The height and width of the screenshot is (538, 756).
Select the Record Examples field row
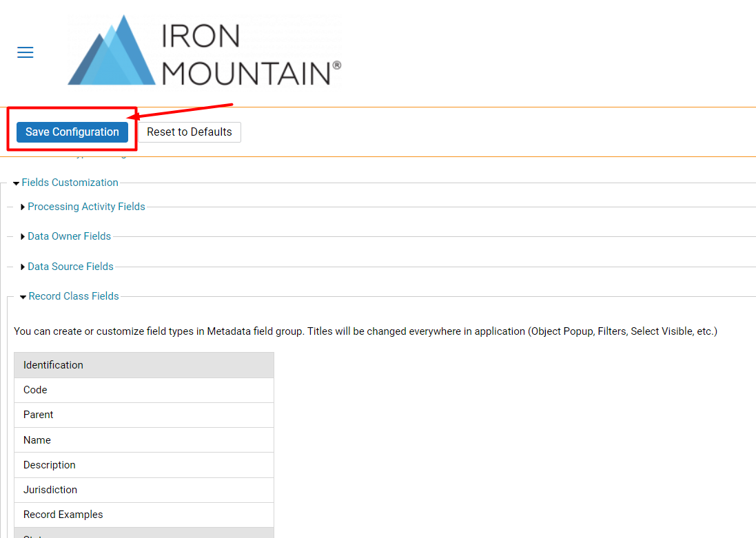144,515
